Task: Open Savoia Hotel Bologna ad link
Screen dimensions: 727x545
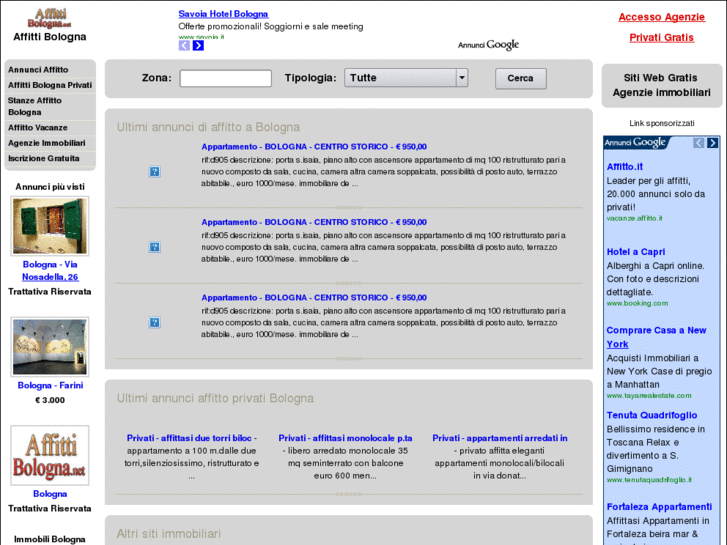Action: 223,14
